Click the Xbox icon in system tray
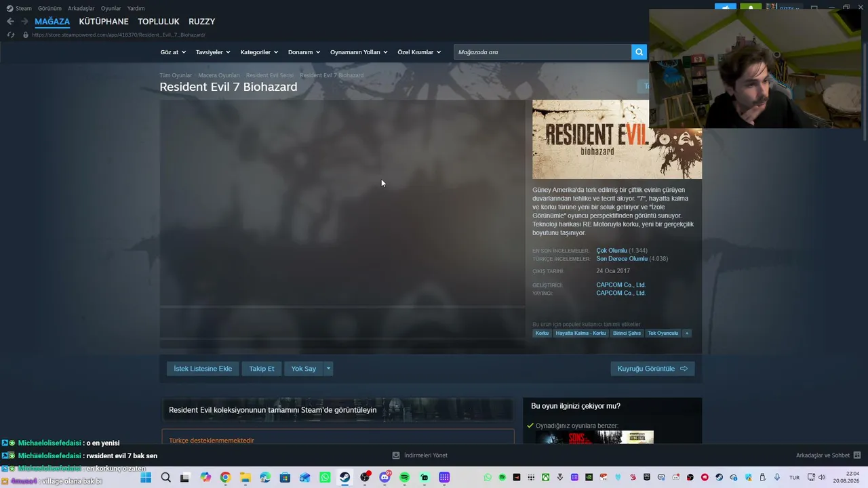The image size is (868, 488). point(545,478)
